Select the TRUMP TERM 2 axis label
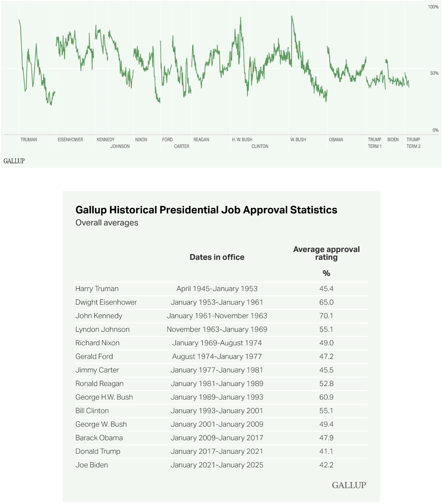 (x=413, y=143)
